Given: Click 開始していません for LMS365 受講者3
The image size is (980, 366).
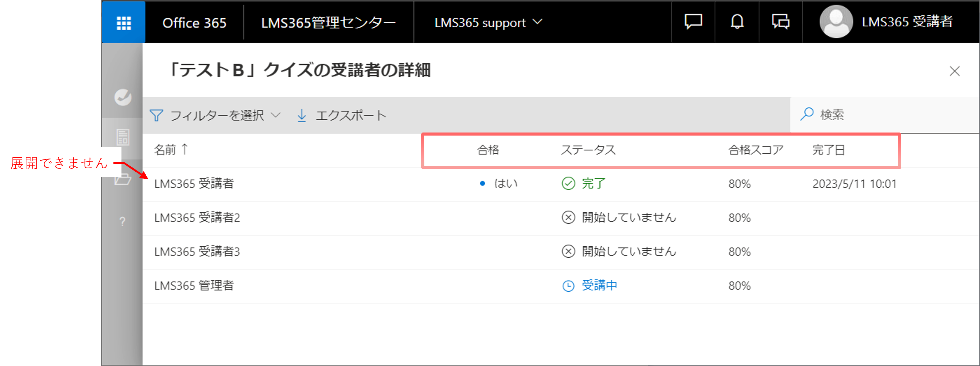Looking at the screenshot, I should [x=629, y=252].
